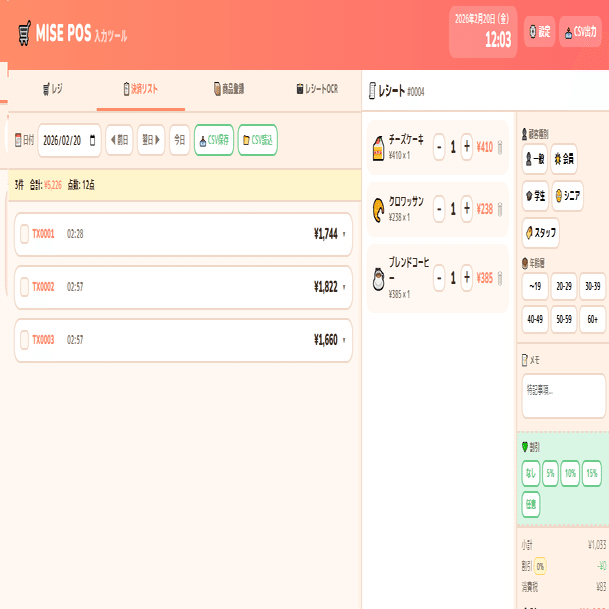Choose age group 60+
Image resolution: width=609 pixels, height=609 pixels.
[x=593, y=320]
